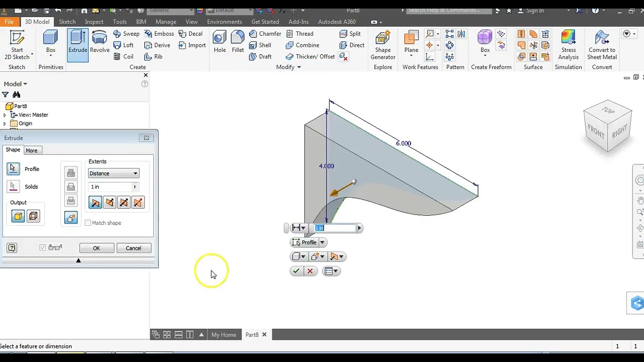Image resolution: width=644 pixels, height=362 pixels.
Task: Switch to the My Home document tab
Action: (224, 335)
